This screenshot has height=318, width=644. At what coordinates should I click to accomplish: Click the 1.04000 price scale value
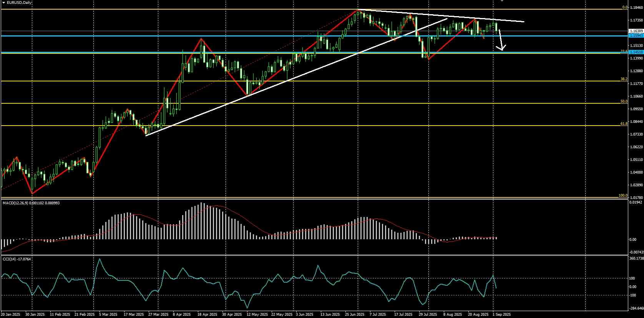click(x=636, y=172)
